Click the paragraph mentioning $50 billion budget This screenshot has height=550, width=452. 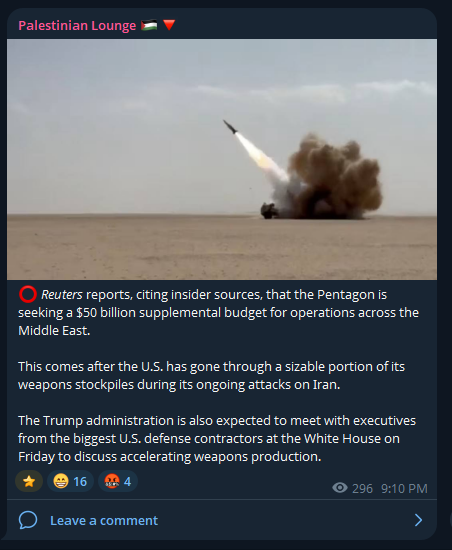[218, 313]
